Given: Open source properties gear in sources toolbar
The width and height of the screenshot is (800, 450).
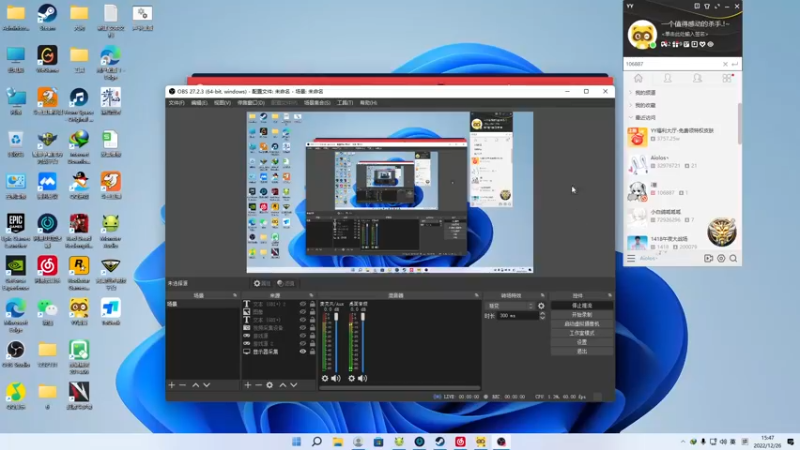Looking at the screenshot, I should [269, 385].
